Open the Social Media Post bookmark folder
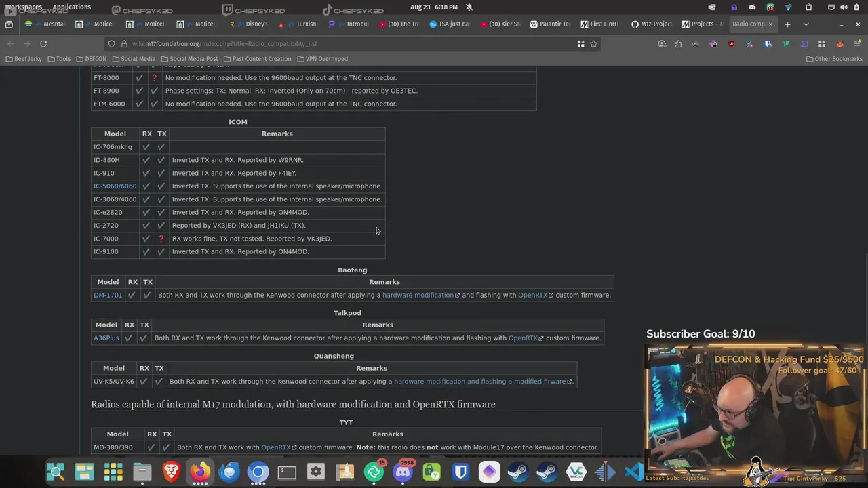 (x=189, y=59)
